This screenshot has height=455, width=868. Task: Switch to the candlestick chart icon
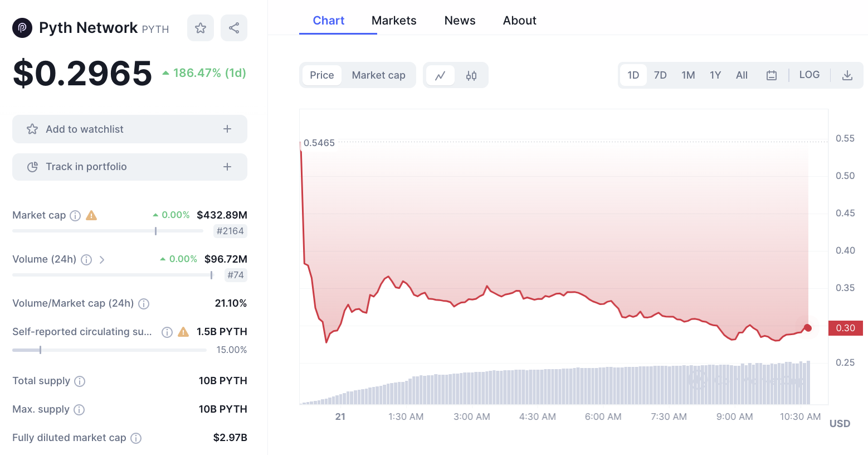click(x=471, y=75)
